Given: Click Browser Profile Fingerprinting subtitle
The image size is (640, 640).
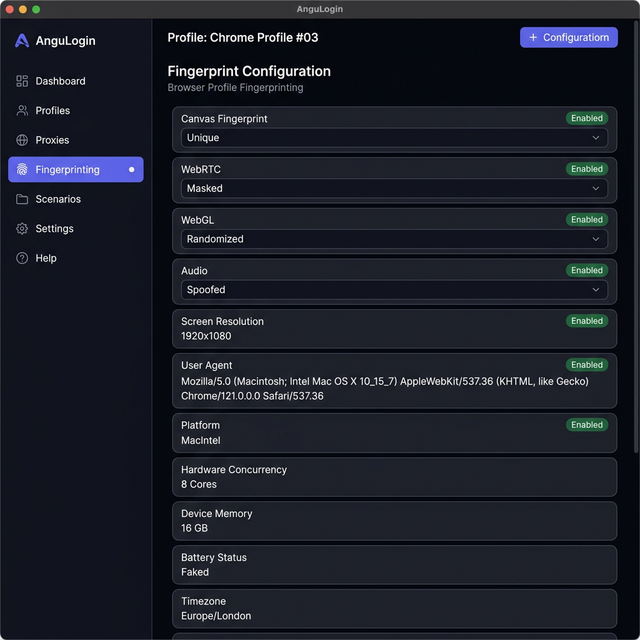Looking at the screenshot, I should coord(235,87).
